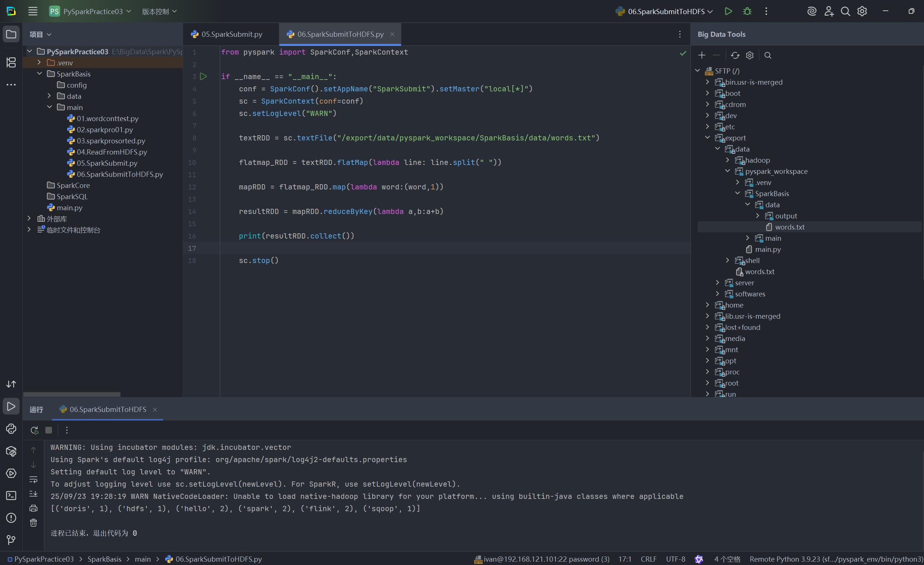Click the Remote Python interpreter status
Viewport: 924px width, 565px height.
(x=836, y=559)
